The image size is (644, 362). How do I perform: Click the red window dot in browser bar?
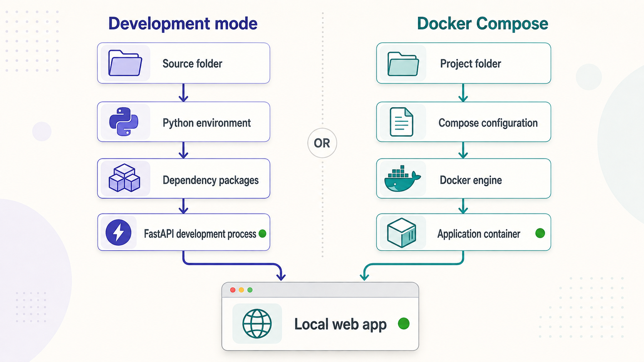pyautogui.click(x=233, y=290)
